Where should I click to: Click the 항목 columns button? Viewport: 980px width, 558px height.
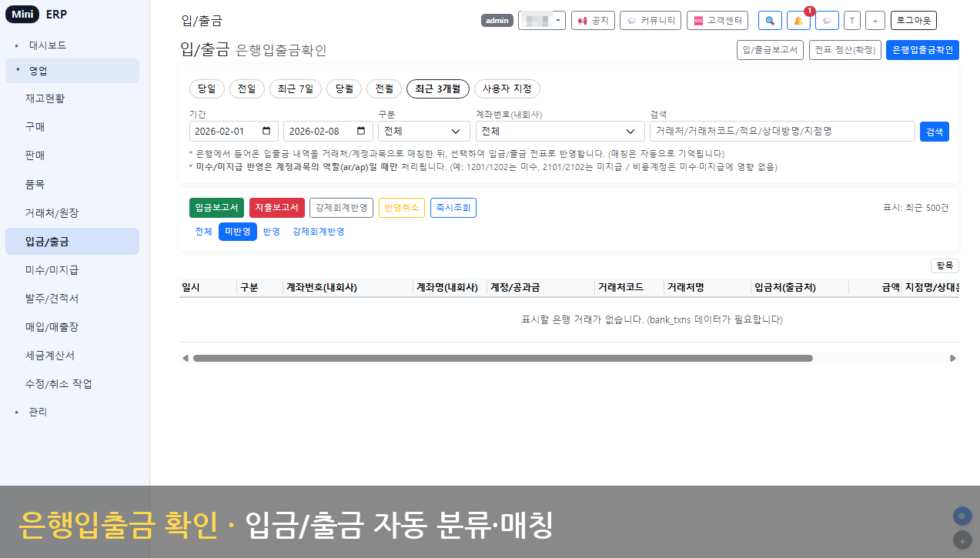point(945,266)
